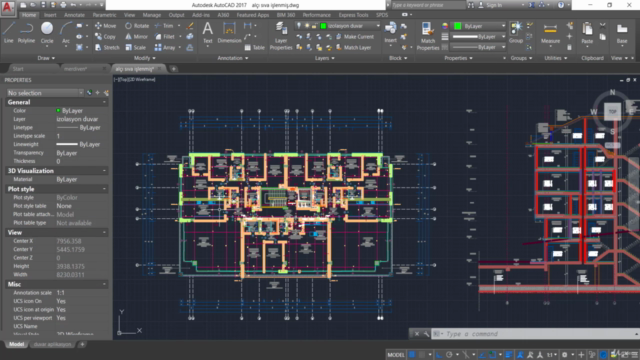Toggle grid display in status bar

pos(412,355)
